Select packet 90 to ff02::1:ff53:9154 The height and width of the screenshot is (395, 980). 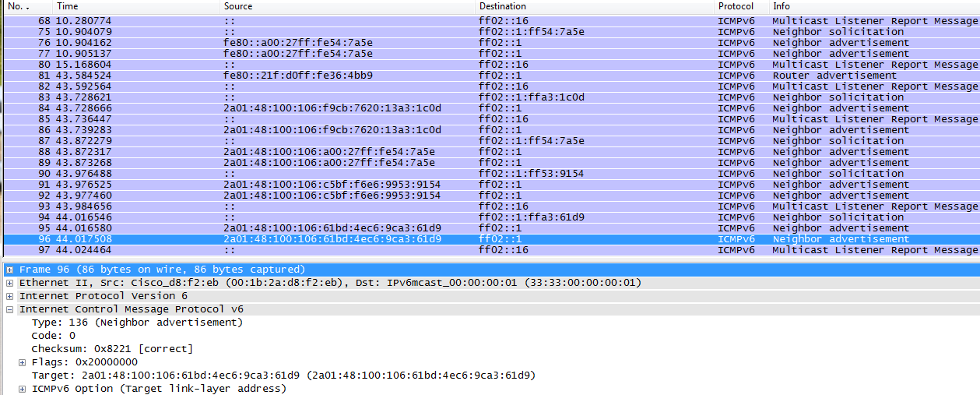[490, 174]
